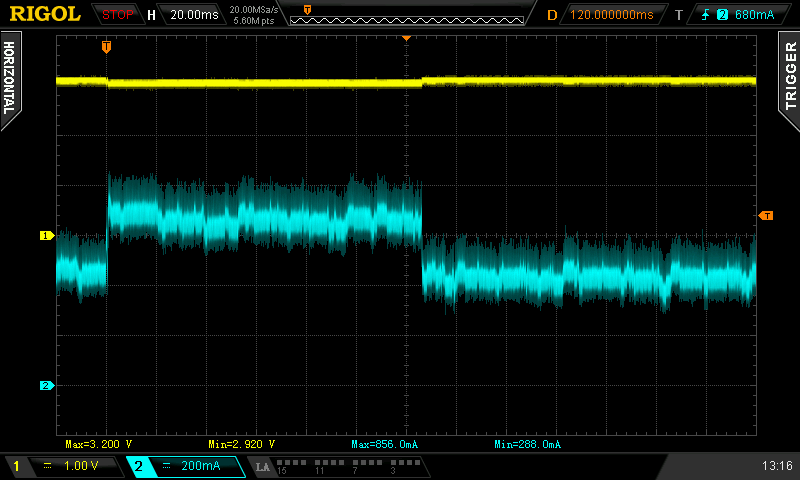Click the channel 2 Max=856.0mA measurement

coord(384,444)
